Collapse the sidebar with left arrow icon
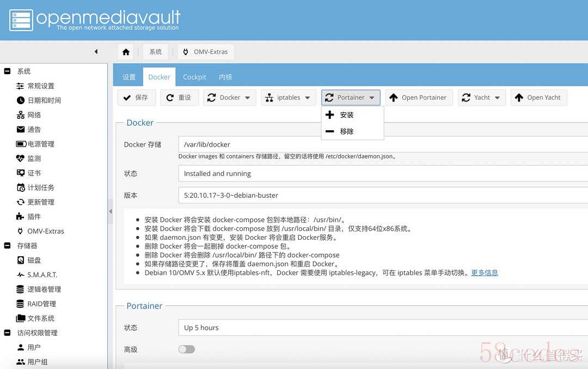Image resolution: width=588 pixels, height=369 pixels. tap(96, 51)
